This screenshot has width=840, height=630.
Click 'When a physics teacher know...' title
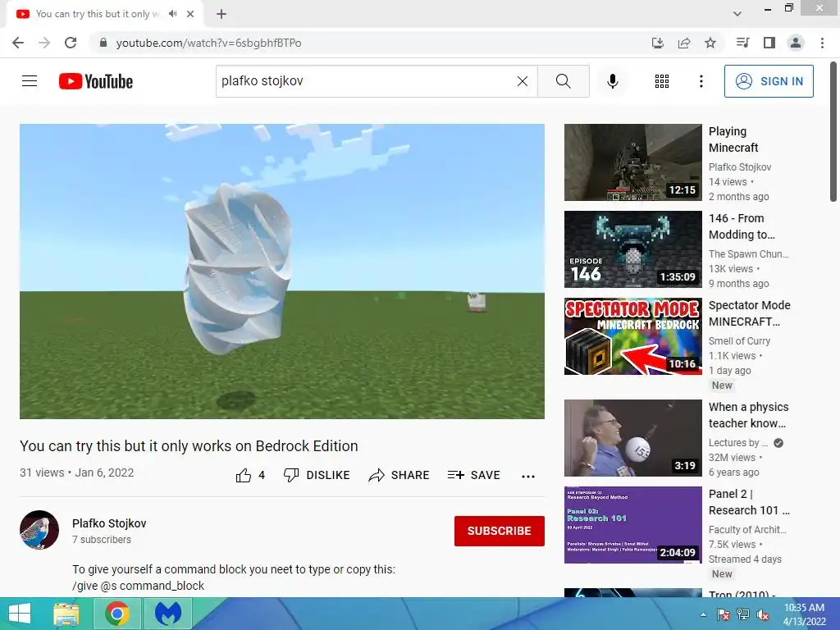748,415
